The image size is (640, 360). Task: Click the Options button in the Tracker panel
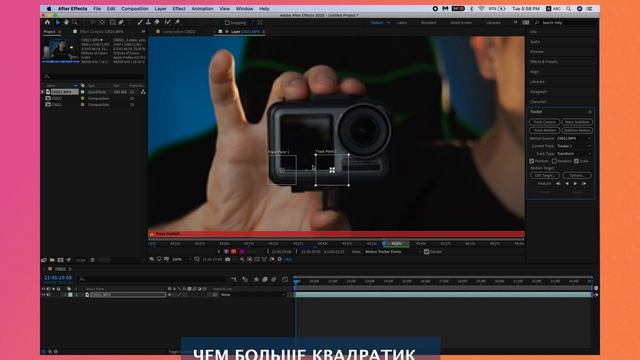[x=577, y=176]
